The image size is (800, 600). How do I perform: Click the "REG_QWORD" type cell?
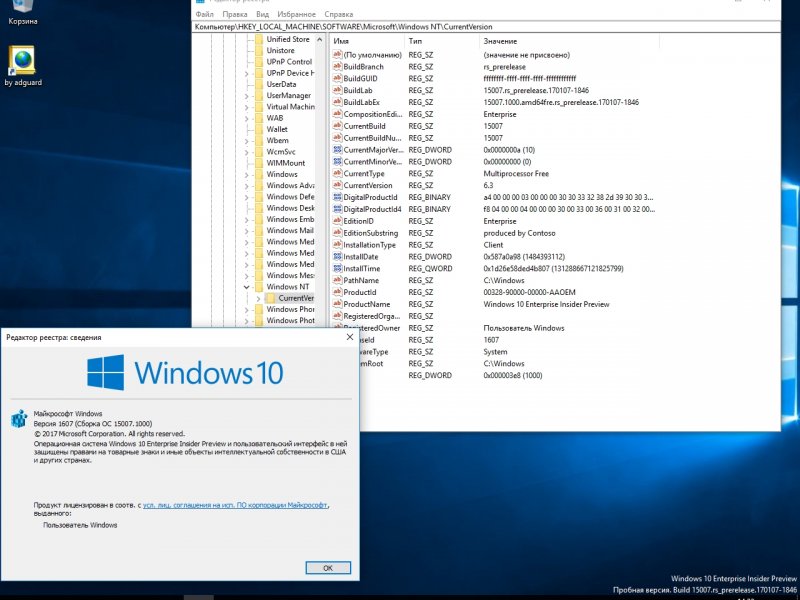(430, 268)
